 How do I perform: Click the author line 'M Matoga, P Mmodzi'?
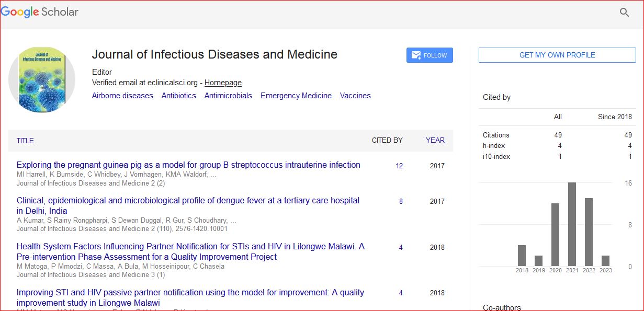(120, 267)
